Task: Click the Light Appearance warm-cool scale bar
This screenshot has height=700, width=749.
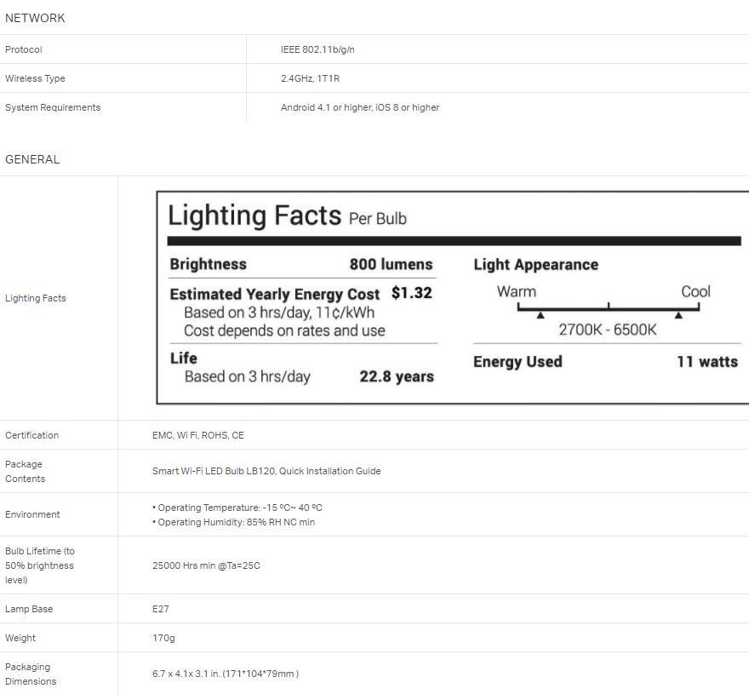Action: click(x=608, y=307)
